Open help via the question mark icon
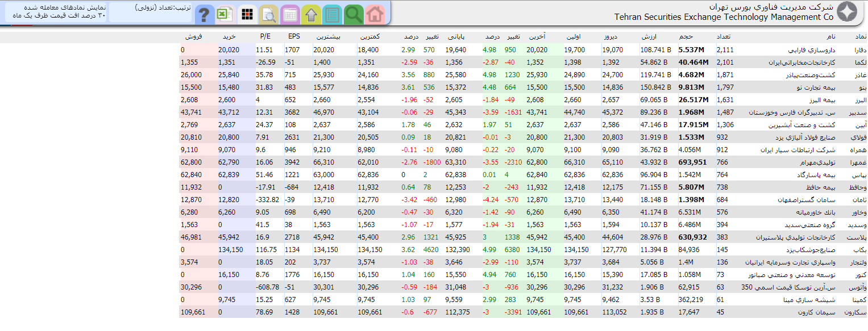Screen dimensions: 868x331 coord(204,14)
